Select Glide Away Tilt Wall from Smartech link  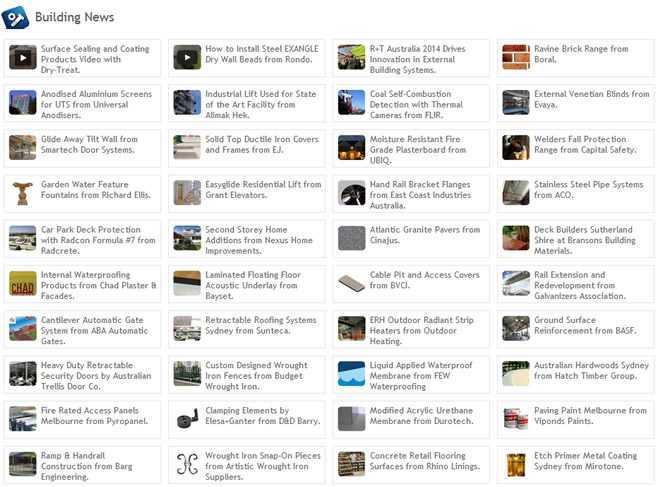coord(89,144)
